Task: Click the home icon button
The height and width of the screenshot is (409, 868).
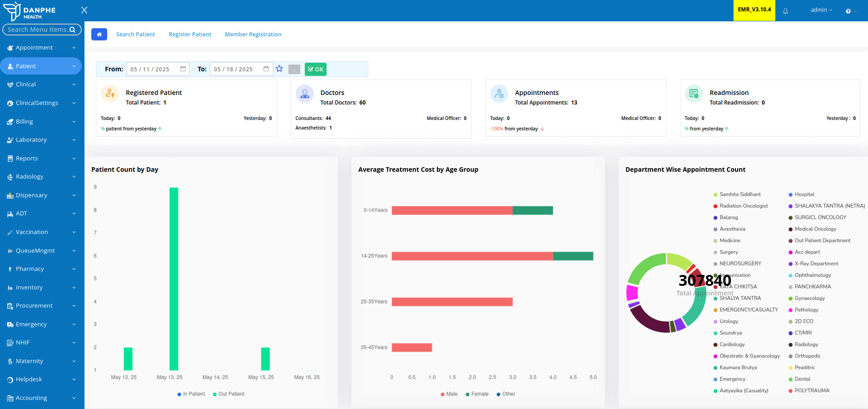Action: (x=99, y=34)
